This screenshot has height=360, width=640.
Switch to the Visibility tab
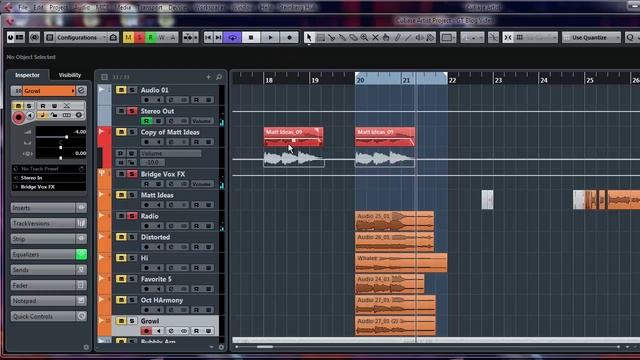(x=70, y=75)
